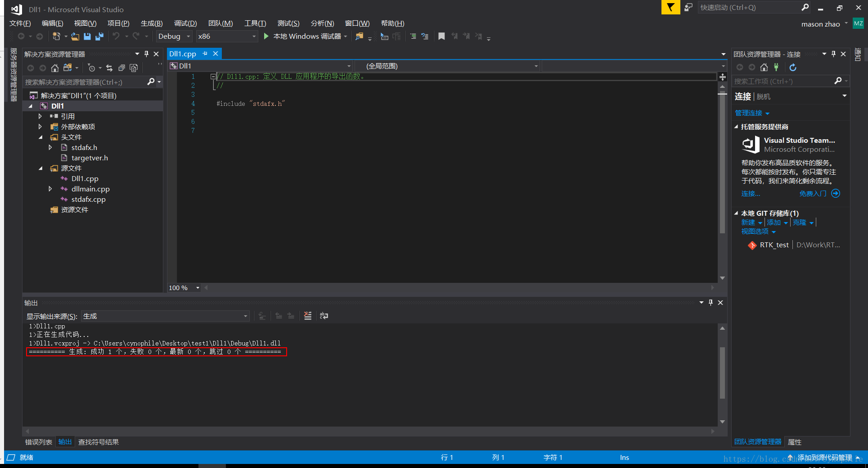The height and width of the screenshot is (468, 868).
Task: Collapse the 头文件 folder node
Action: click(40, 137)
